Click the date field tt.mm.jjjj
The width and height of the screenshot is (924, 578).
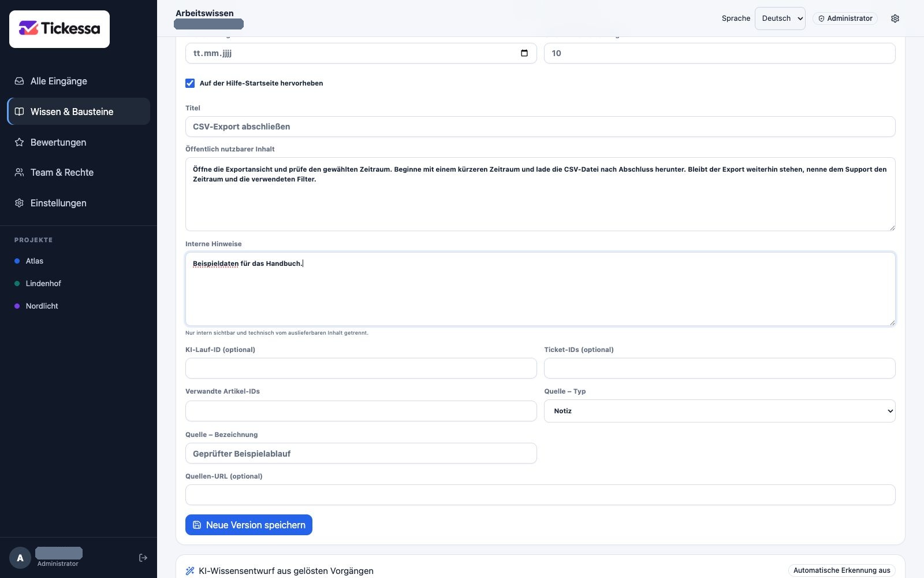(361, 53)
